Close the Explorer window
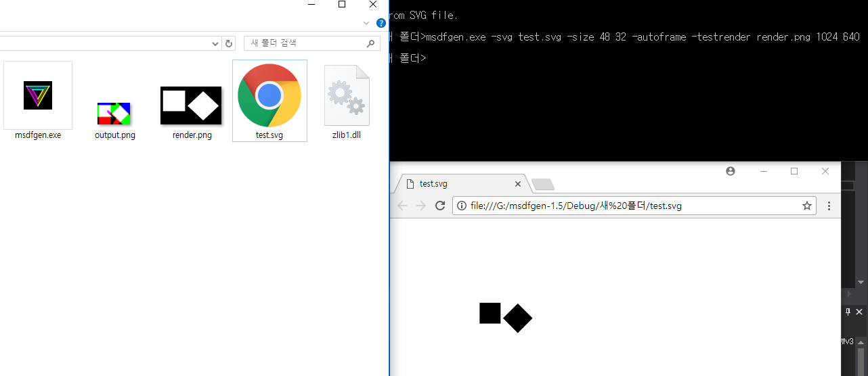The width and height of the screenshot is (868, 376). pyautogui.click(x=373, y=4)
